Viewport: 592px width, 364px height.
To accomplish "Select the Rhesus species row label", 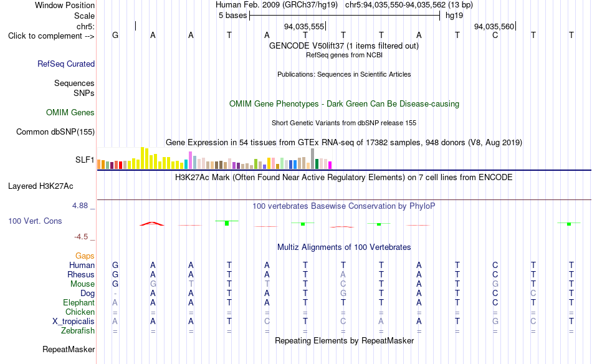I will 81,274.
